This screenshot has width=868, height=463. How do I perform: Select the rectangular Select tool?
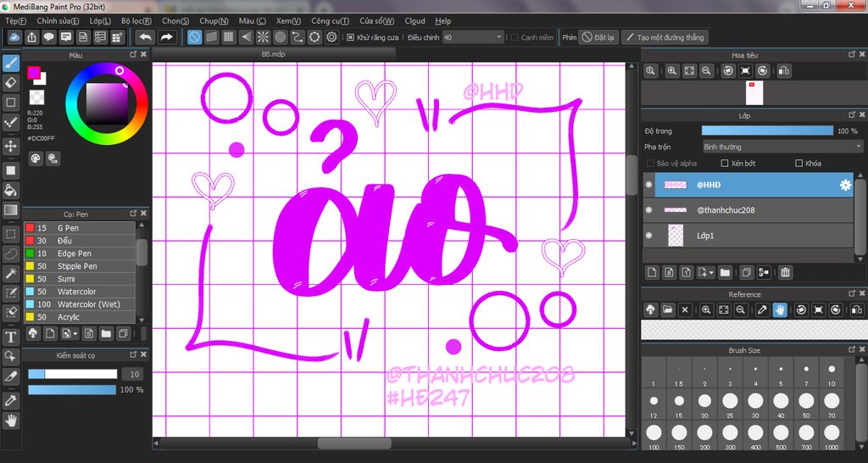pyautogui.click(x=10, y=234)
